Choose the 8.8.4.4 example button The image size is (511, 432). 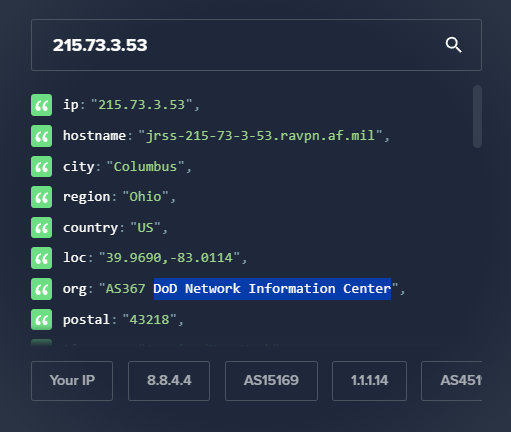pos(169,381)
